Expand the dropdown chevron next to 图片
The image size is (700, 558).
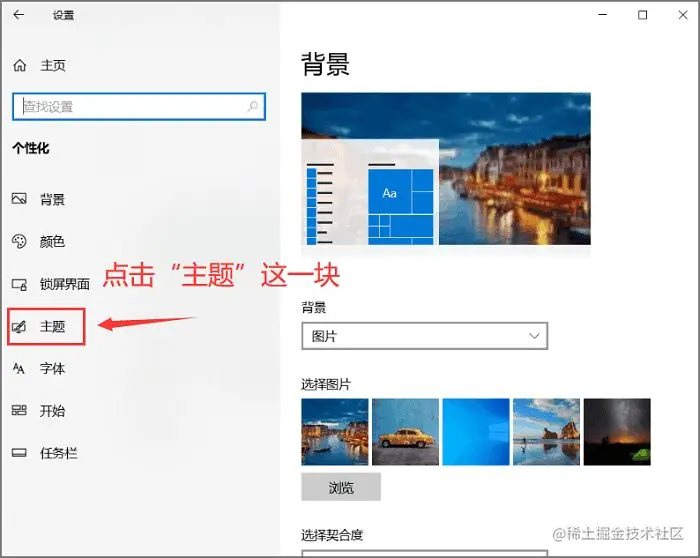point(534,336)
